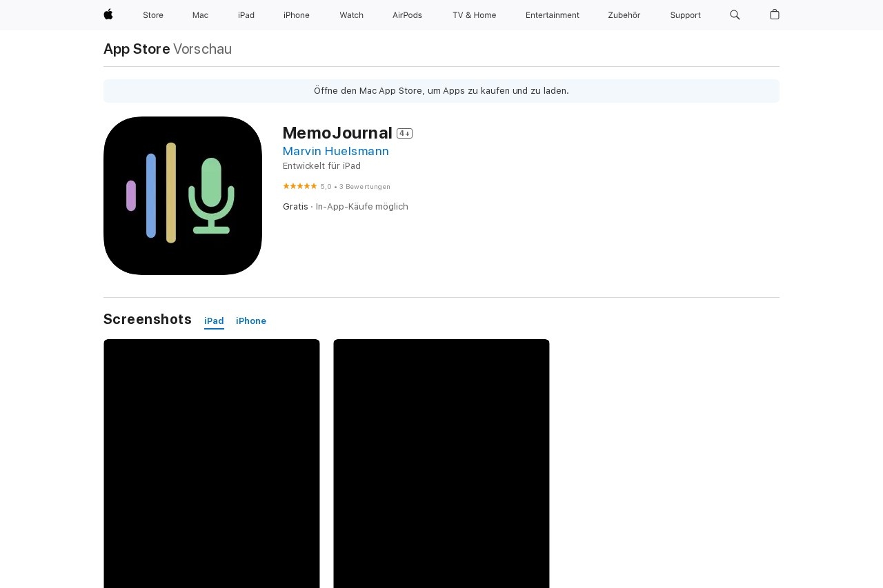Screen dimensions: 883x588
Task: Click the '3 Bewertungen' ratings text
Action: click(365, 187)
